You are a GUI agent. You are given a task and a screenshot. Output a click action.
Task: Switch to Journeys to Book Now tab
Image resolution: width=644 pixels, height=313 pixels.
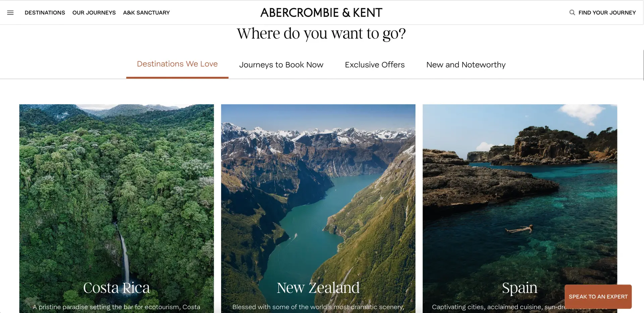click(x=281, y=65)
